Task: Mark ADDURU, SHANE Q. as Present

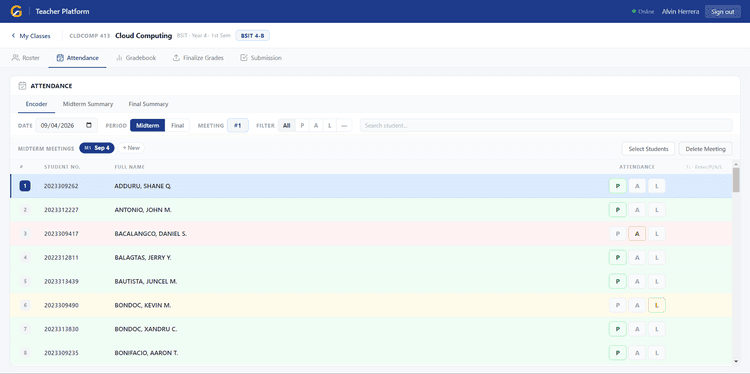Action: tap(618, 186)
